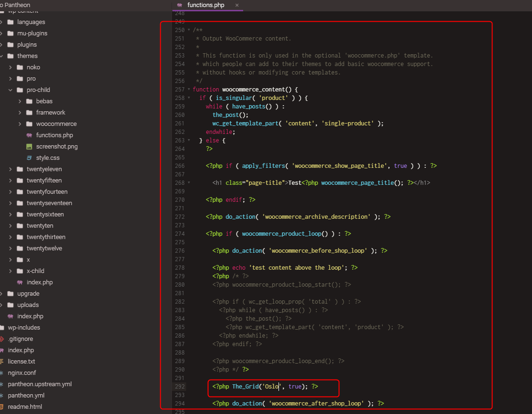This screenshot has height=414, width=532.
Task: Switch to the functions.php tab
Action: 205,5
